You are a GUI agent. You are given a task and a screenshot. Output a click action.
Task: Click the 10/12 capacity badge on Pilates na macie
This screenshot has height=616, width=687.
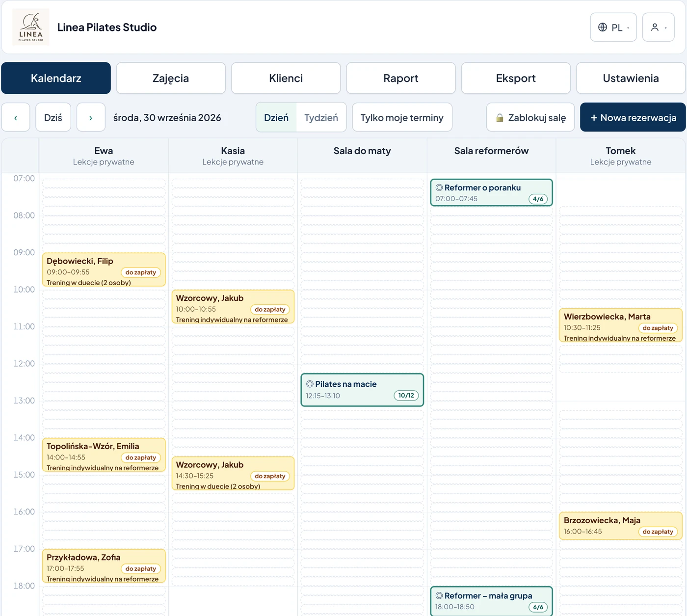pyautogui.click(x=406, y=396)
